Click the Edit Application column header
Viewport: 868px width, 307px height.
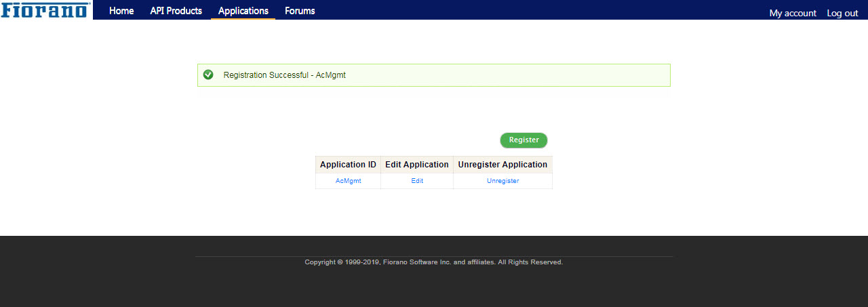417,165
